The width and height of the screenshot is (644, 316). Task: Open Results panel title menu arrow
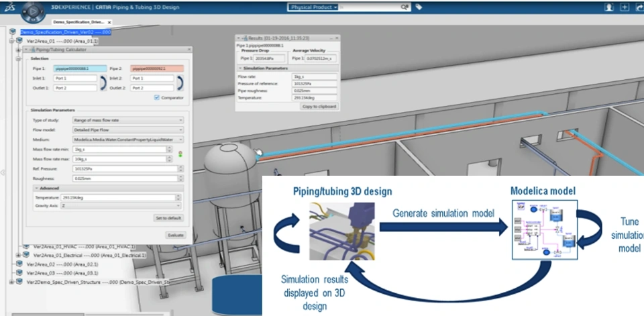point(239,38)
